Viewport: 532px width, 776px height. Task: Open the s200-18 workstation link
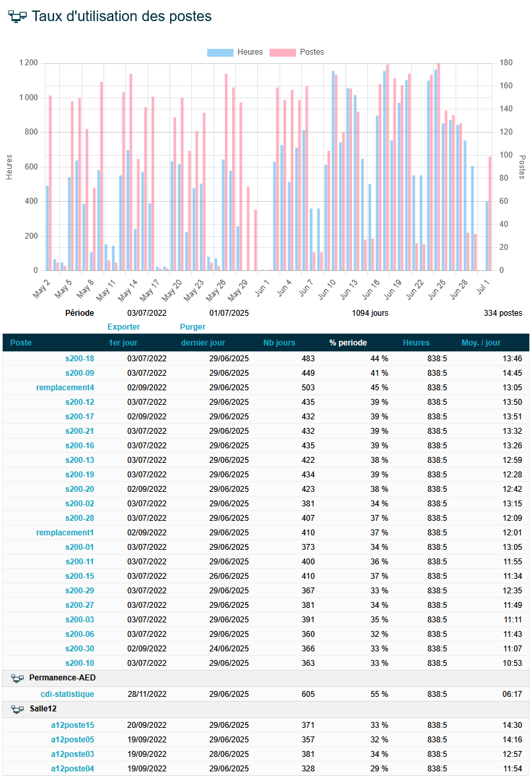[80, 359]
